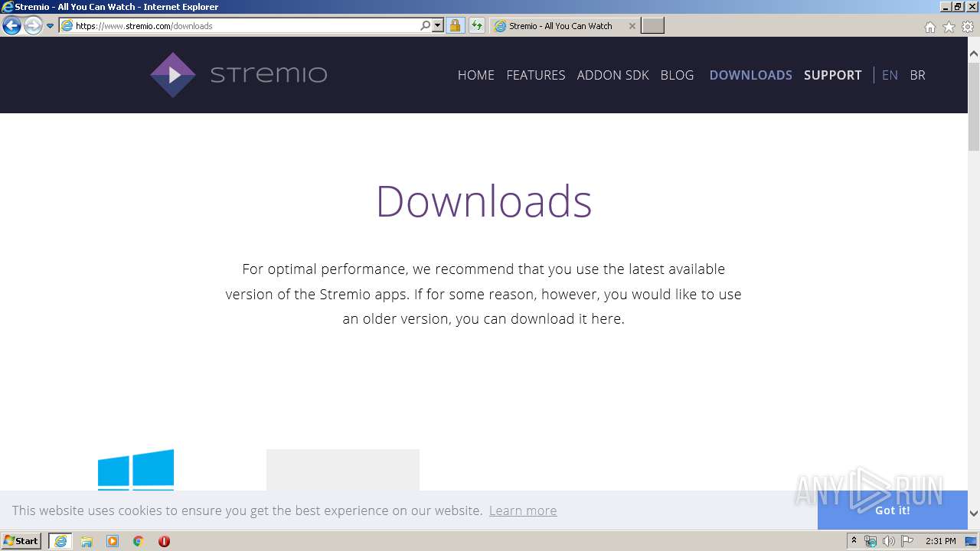The height and width of the screenshot is (551, 980).
Task: Open the FEATURES nav item
Action: tap(536, 75)
